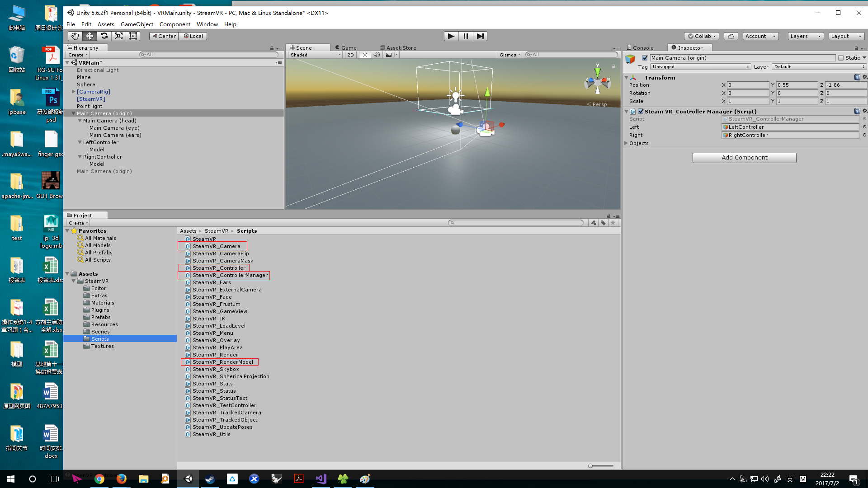
Task: Click the Step frame button
Action: (480, 36)
